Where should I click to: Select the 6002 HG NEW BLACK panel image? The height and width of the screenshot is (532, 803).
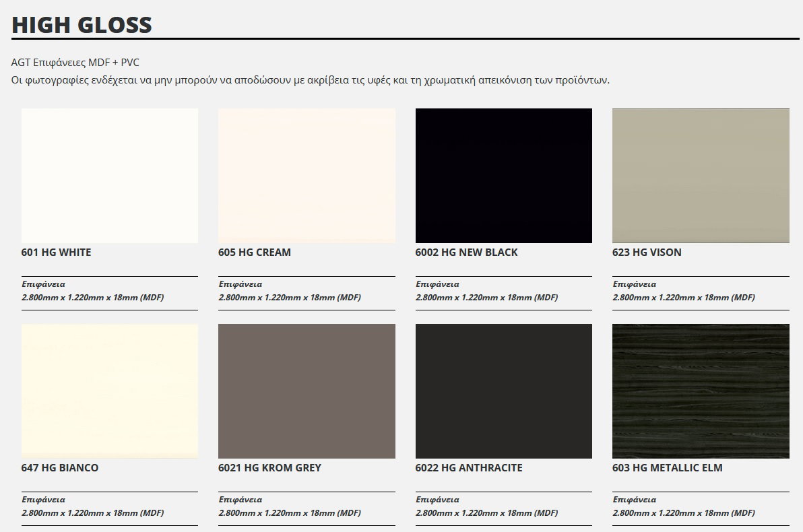tap(504, 175)
